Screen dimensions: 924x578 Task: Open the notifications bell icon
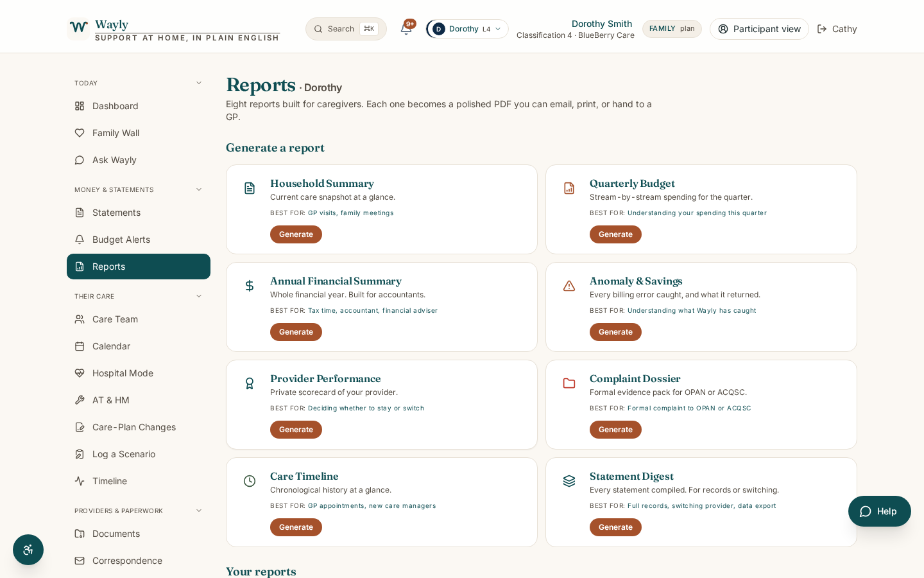pos(406,28)
